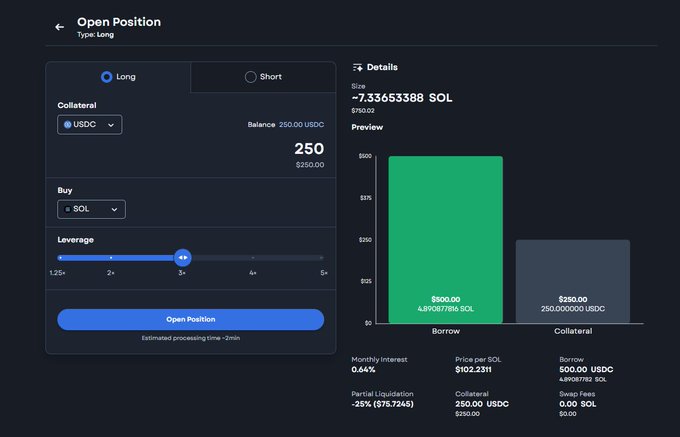680x437 pixels.
Task: Click the green Borrow bar in chart
Action: (x=445, y=239)
